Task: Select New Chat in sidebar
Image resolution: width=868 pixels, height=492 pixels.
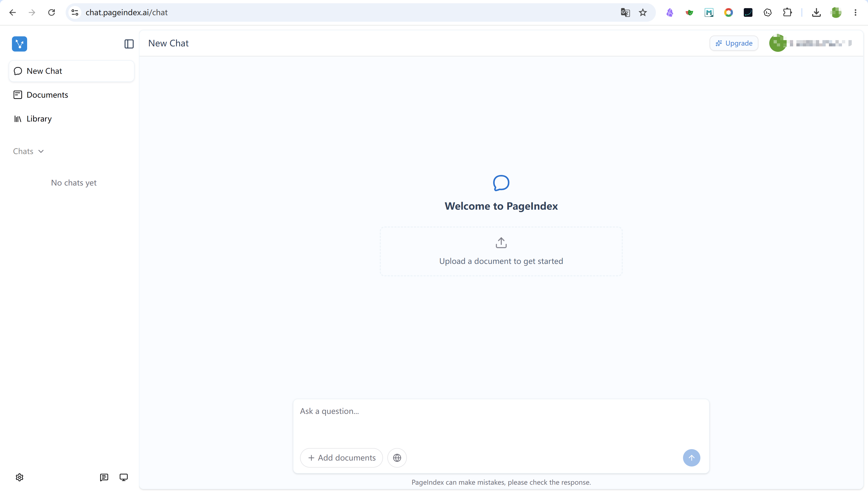Action: click(x=72, y=71)
